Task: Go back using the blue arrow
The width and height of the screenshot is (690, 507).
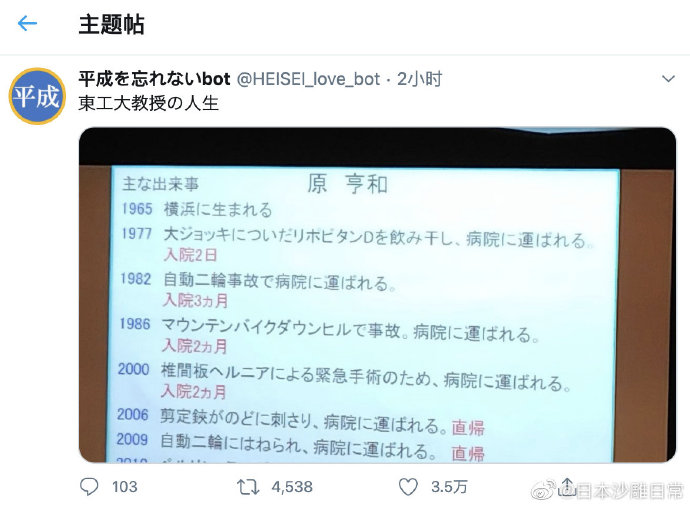Action: tap(27, 23)
